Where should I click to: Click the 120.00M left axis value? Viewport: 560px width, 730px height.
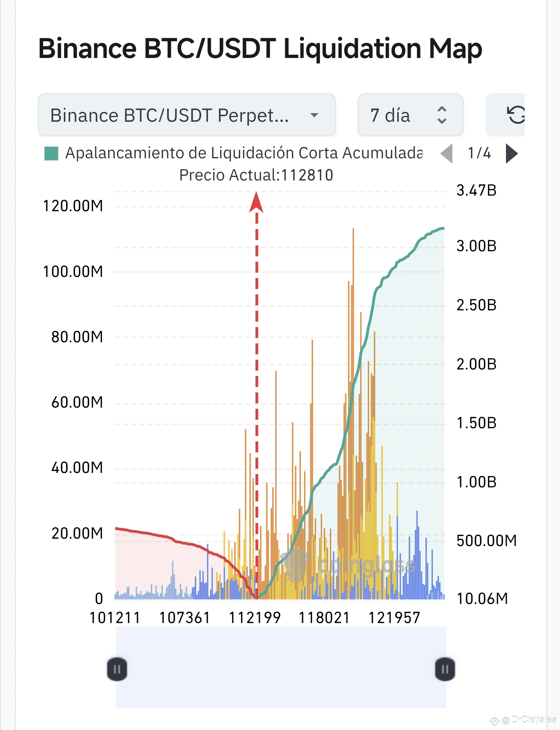[x=73, y=206]
